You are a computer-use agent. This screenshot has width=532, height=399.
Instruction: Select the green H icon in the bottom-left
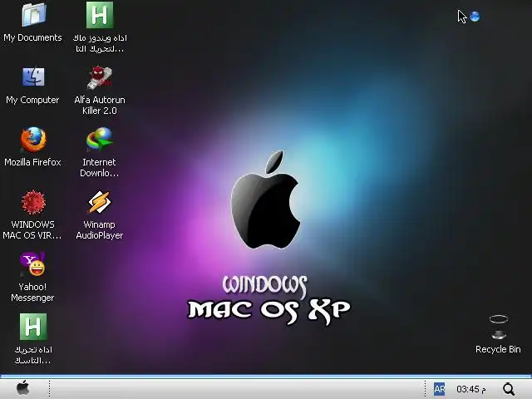tap(33, 327)
